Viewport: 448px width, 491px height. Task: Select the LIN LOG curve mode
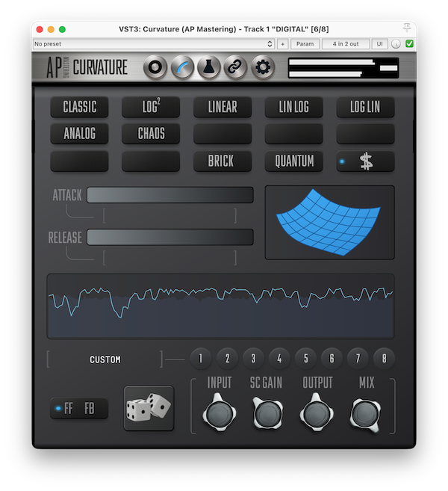pyautogui.click(x=293, y=107)
